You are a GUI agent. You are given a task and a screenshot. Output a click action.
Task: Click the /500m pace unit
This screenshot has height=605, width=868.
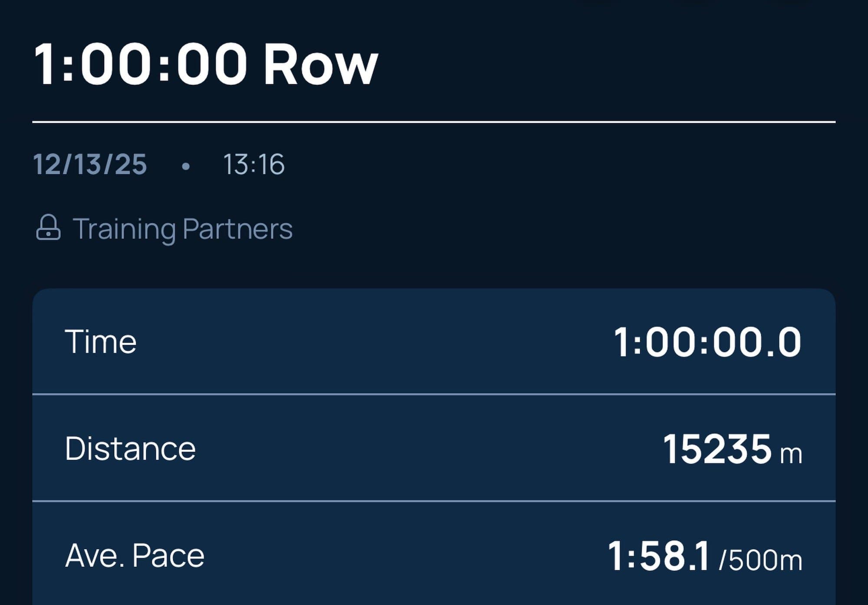coord(760,560)
